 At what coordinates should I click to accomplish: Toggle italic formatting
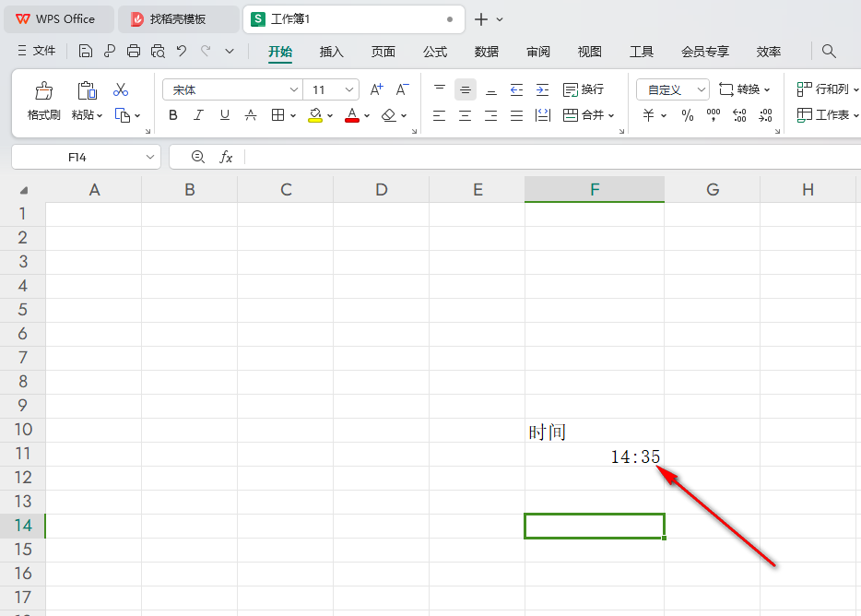click(x=198, y=114)
